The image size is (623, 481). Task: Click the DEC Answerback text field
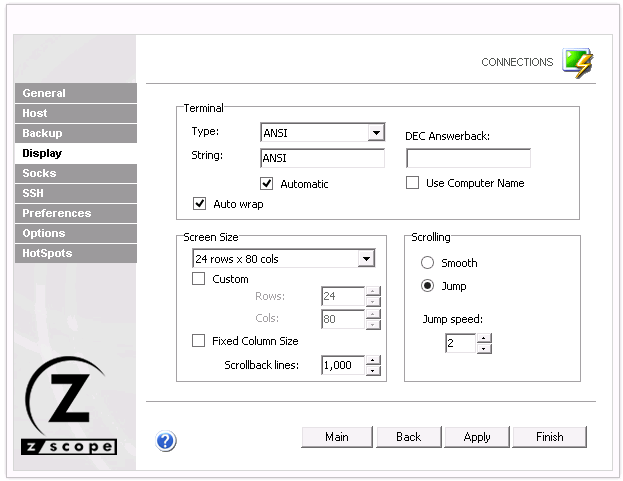coord(468,158)
